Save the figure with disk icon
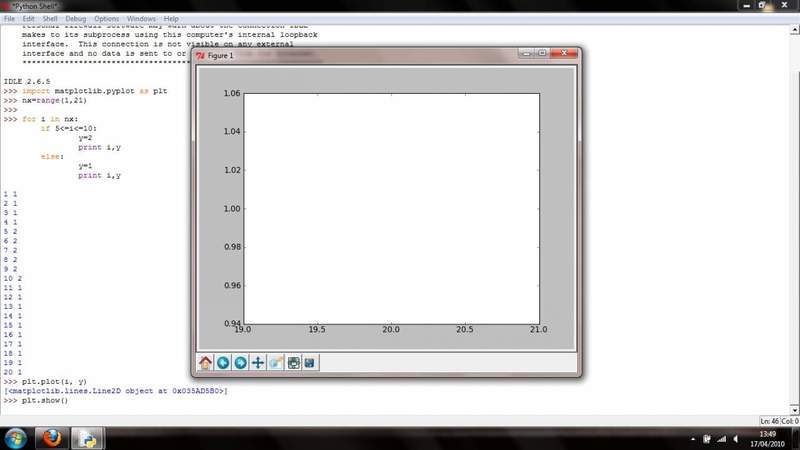800x450 pixels. tap(310, 362)
